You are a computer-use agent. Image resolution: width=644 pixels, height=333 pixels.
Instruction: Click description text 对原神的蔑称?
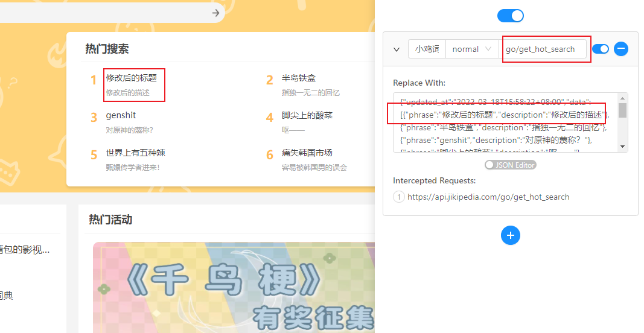tap(129, 130)
